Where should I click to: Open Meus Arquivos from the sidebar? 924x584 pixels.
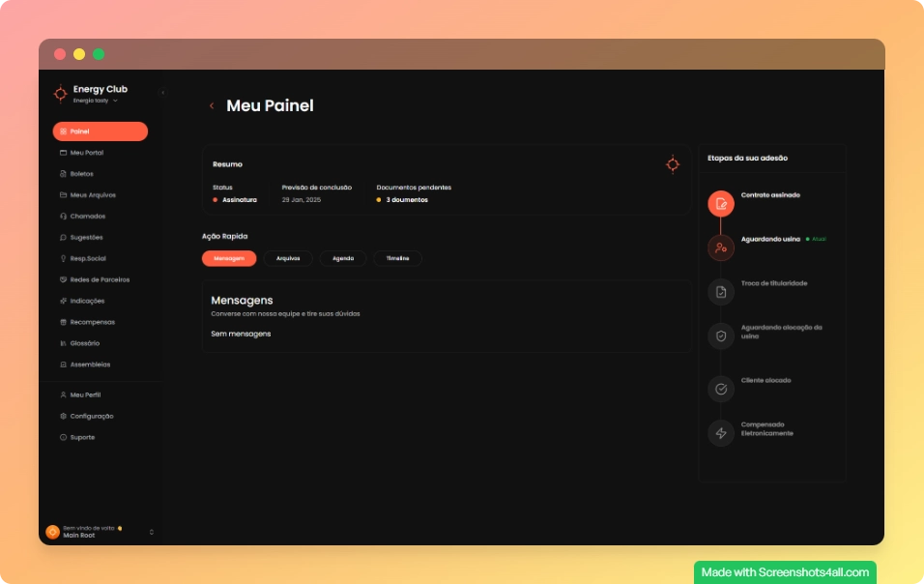coord(90,195)
